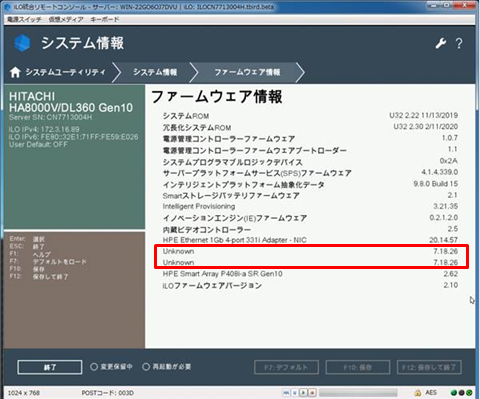Toggle 再起動が必要 radio indicator
This screenshot has height=399, width=480.
pyautogui.click(x=146, y=367)
